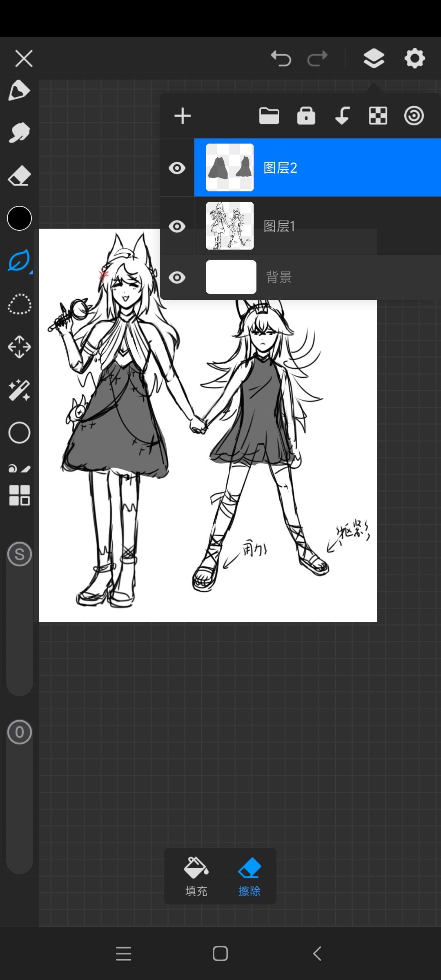The image size is (441, 980).
Task: Select the eraser tool in sidebar
Action: click(x=19, y=176)
